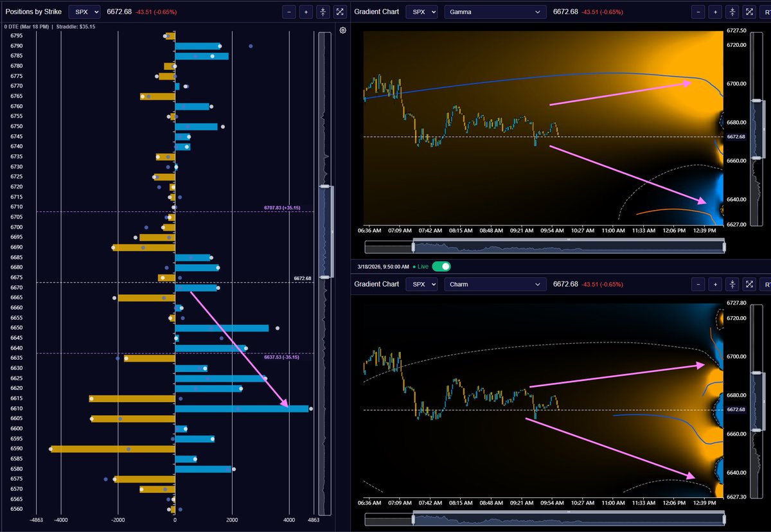The image size is (771, 532).
Task: Click right handle of Charm chart time range slider
Action: pyautogui.click(x=723, y=519)
